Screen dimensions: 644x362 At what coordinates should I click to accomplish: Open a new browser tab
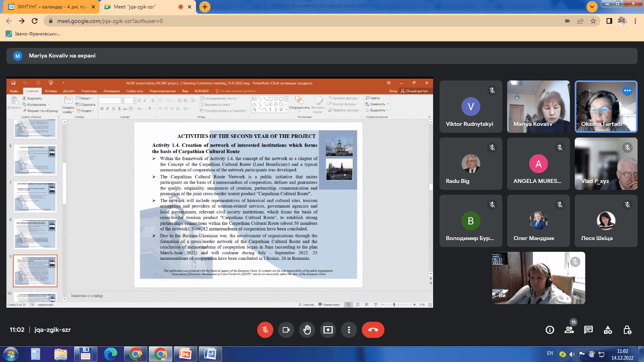click(205, 7)
